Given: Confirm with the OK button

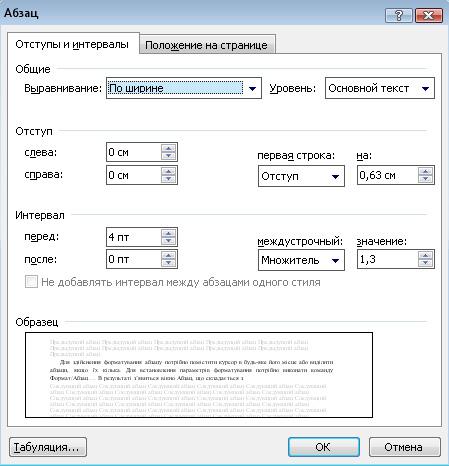Looking at the screenshot, I should (324, 447).
